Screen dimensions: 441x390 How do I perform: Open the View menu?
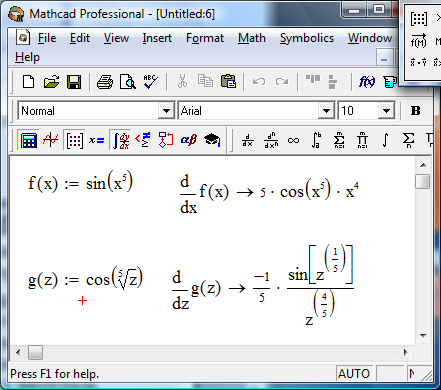pos(116,38)
